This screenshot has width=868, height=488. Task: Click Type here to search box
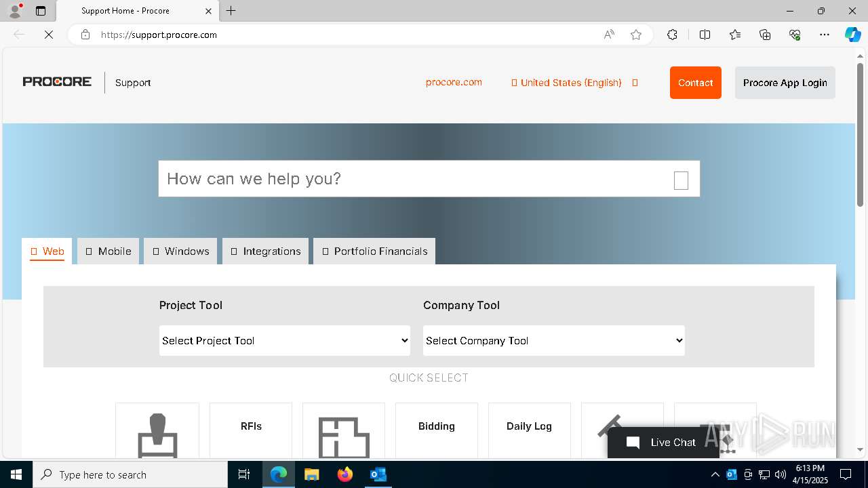[x=130, y=474]
